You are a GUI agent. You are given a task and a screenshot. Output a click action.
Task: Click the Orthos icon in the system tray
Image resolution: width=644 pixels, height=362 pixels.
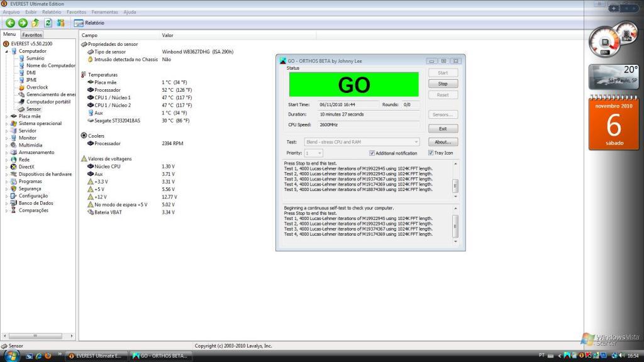pyautogui.click(x=567, y=356)
